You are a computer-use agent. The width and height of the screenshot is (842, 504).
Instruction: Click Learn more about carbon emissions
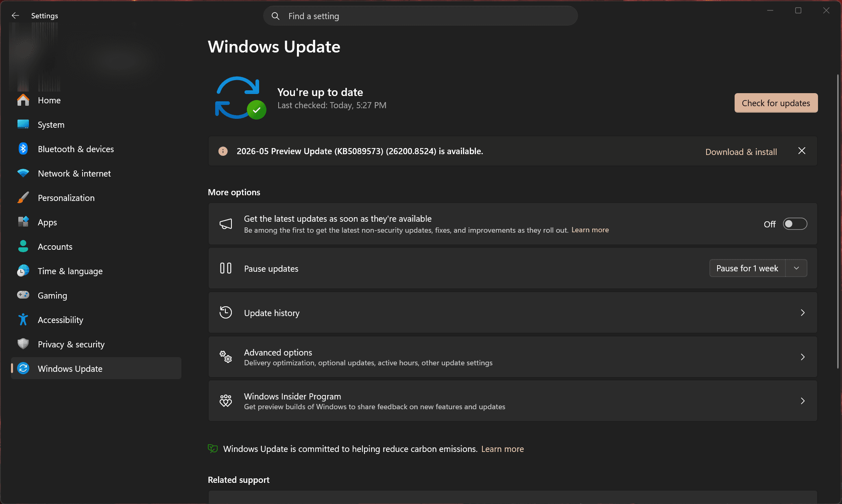502,449
